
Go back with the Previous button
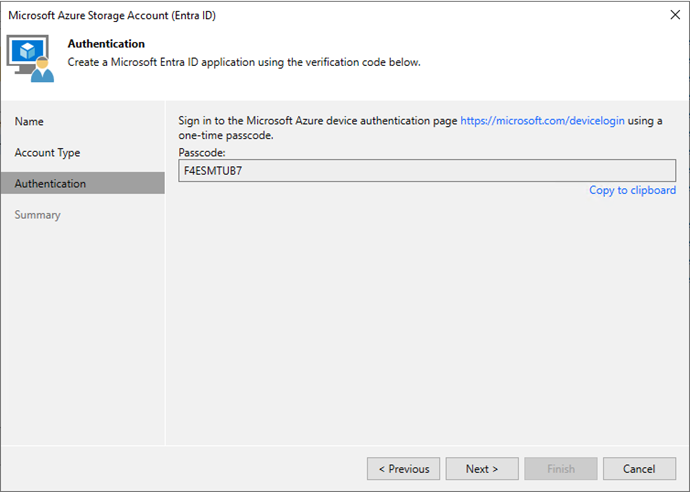(x=404, y=469)
